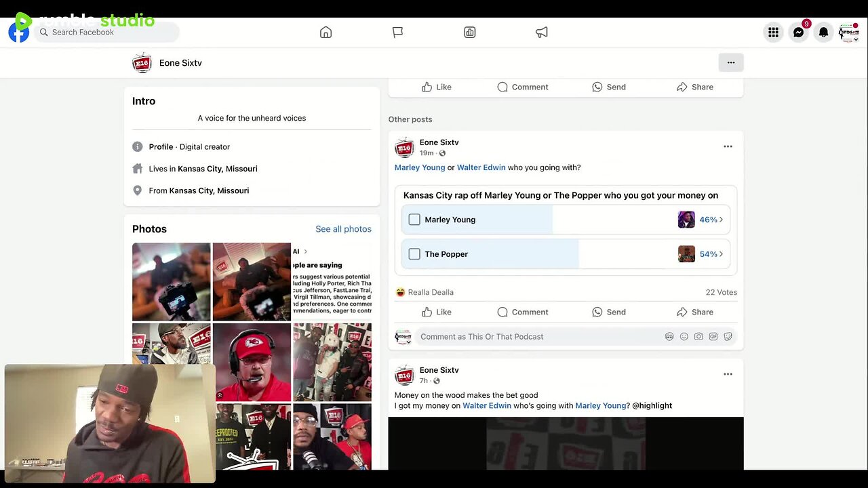The width and height of the screenshot is (868, 488).
Task: Open the Facebook Home icon
Action: pos(325,33)
